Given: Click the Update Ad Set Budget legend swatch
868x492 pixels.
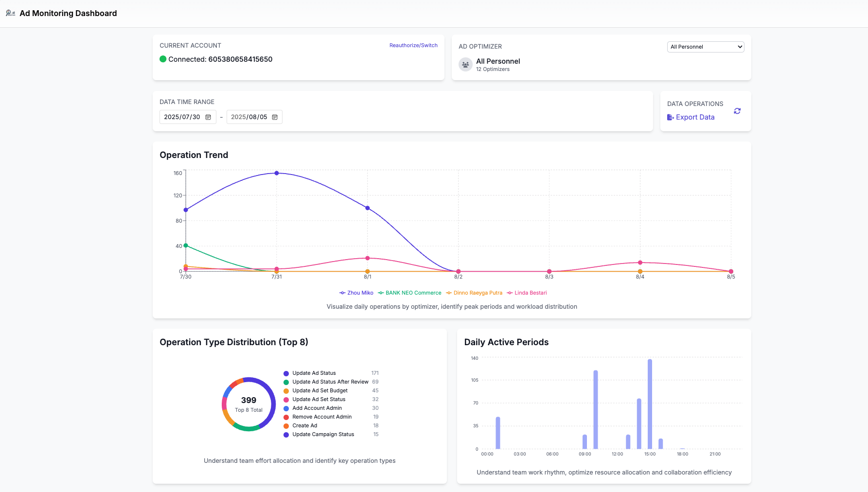Looking at the screenshot, I should 286,391.
